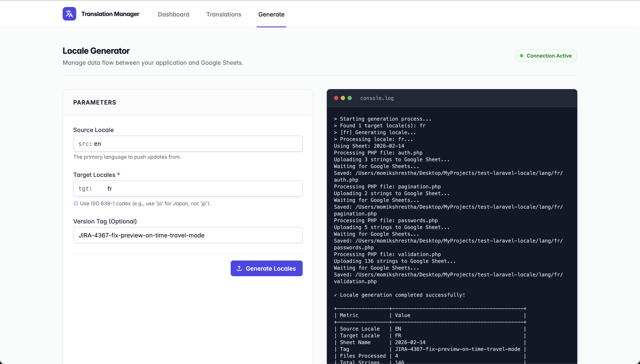This screenshot has height=364, width=640.
Task: Click the green traffic light on console.log window
Action: pyautogui.click(x=349, y=98)
